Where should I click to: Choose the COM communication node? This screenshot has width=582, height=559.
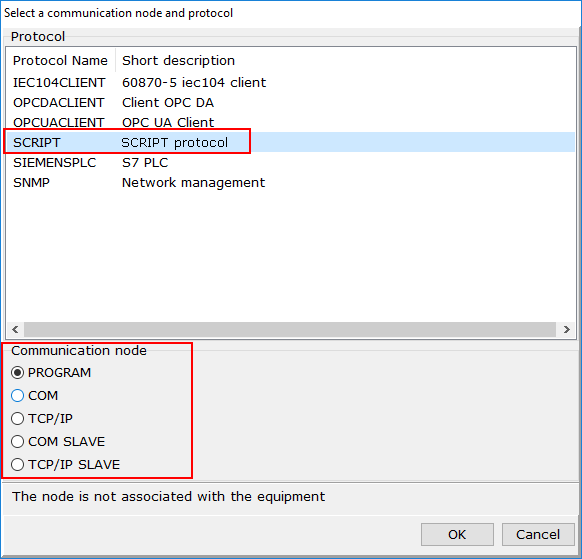(x=35, y=395)
